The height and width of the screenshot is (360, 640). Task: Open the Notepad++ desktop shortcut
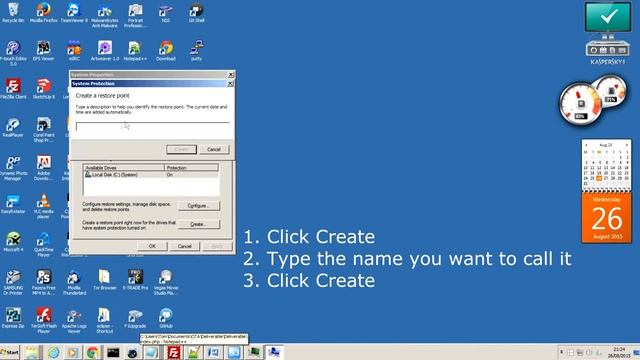(135, 51)
